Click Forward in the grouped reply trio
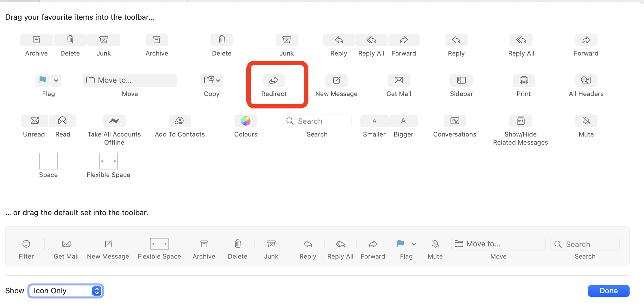Viewport: 644px width, 306px height. pos(404,40)
